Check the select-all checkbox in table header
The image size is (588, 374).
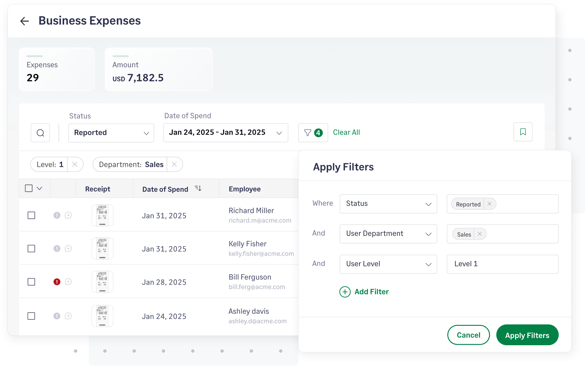point(29,188)
